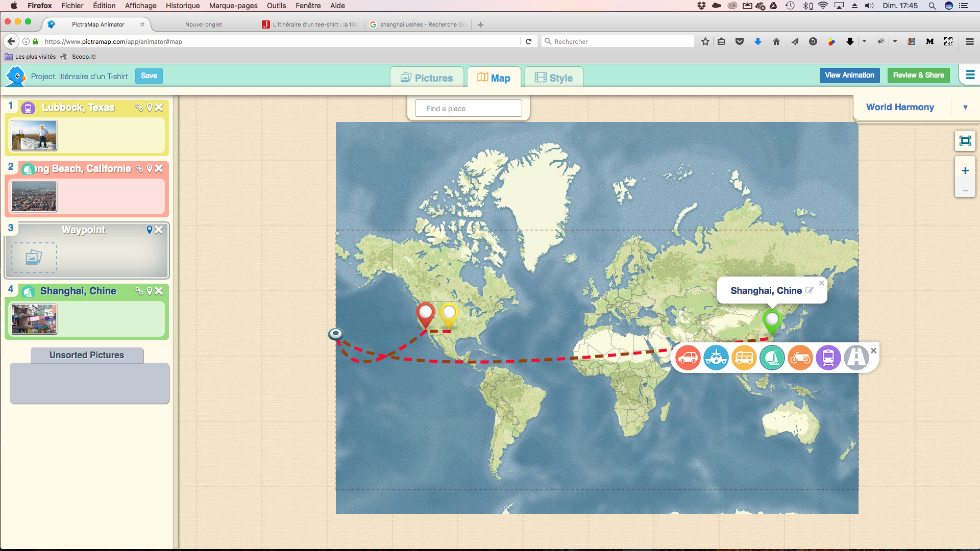Screen dimensions: 980x551
Task: Open the sailboat icon of Long Beach stop
Action: [28, 169]
